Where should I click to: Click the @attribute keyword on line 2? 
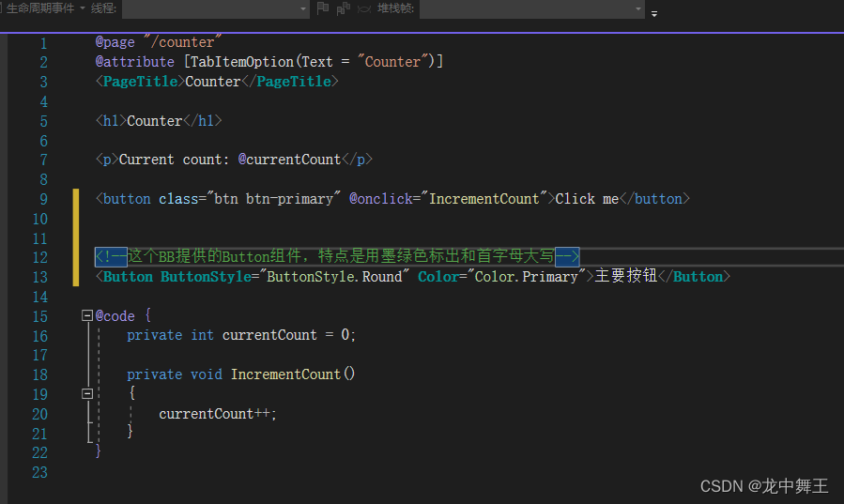135,62
